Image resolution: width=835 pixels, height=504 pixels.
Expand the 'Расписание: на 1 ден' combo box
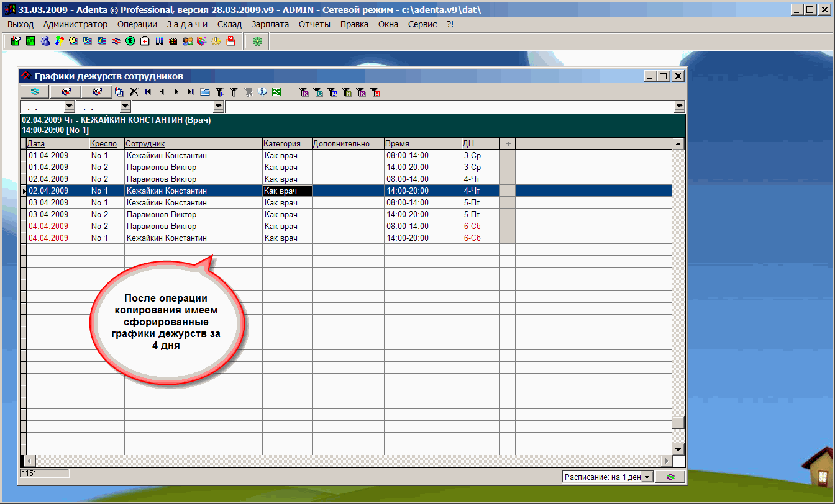(647, 477)
